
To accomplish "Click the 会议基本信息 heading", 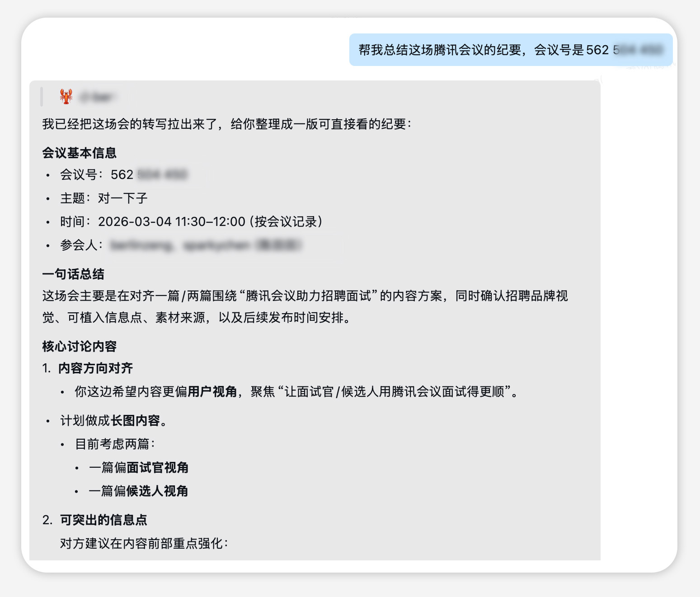I will click(80, 153).
